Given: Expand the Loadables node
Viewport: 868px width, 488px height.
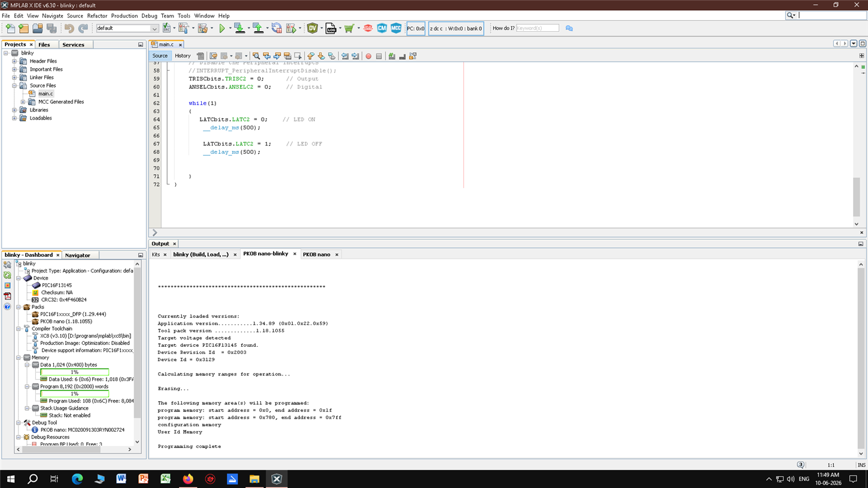Looking at the screenshot, I should click(14, 118).
